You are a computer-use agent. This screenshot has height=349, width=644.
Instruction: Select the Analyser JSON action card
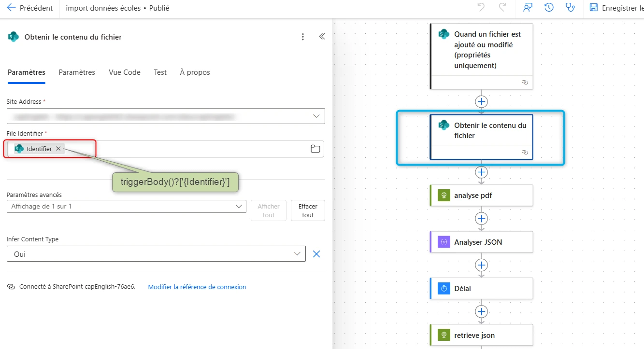481,242
